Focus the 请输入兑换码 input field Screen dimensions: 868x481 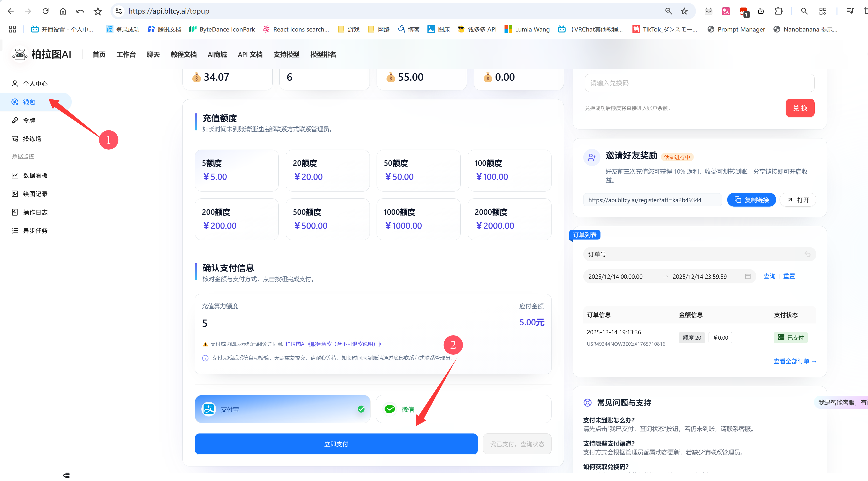pos(700,83)
